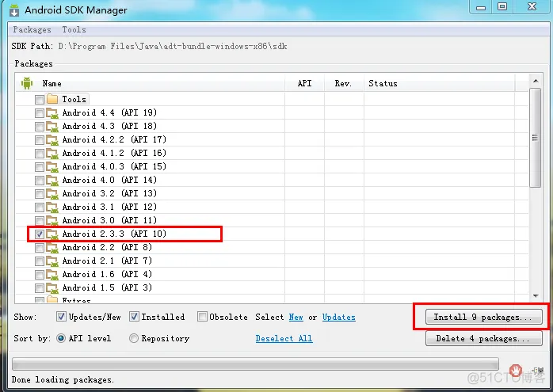Click the Android 2.2 (API 8) platform icon

point(52,248)
